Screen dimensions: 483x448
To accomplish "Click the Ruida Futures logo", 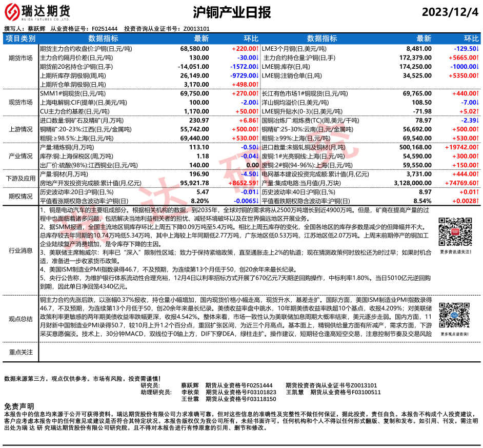I will 37,12.
